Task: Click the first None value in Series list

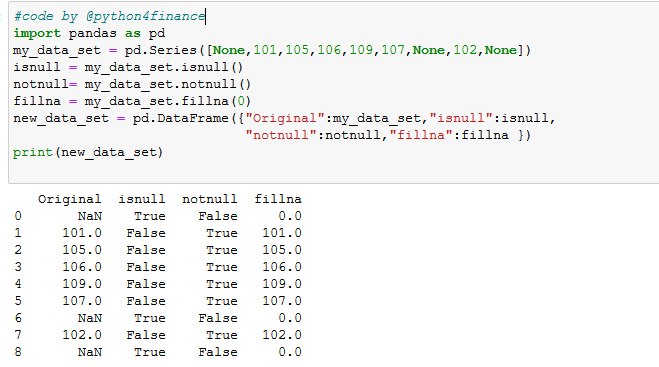Action: (x=229, y=50)
